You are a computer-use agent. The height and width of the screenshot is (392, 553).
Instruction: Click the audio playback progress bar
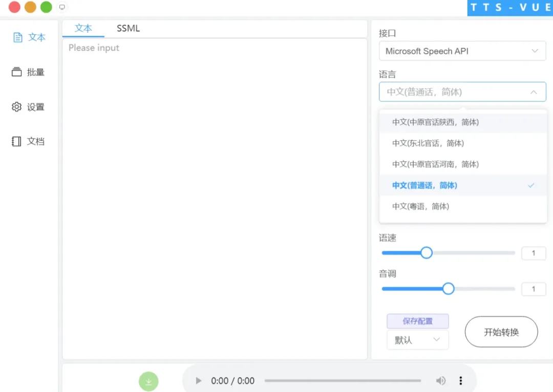tap(343, 381)
